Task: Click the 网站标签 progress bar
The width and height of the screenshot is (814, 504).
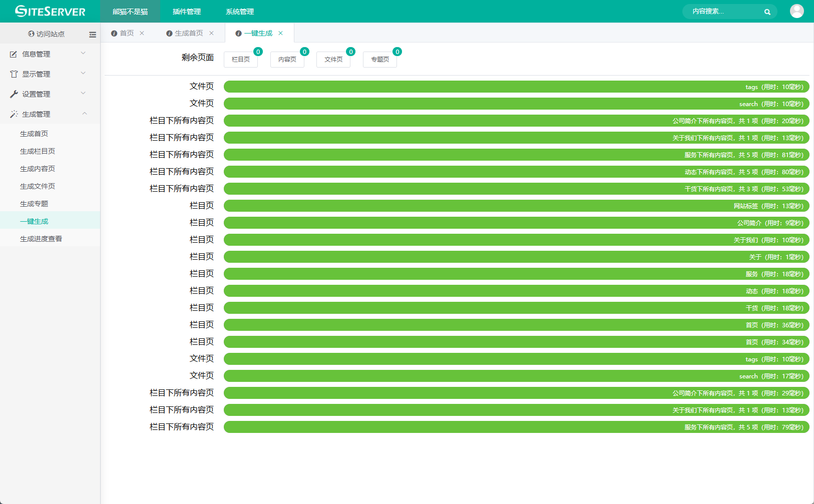Action: tap(516, 206)
